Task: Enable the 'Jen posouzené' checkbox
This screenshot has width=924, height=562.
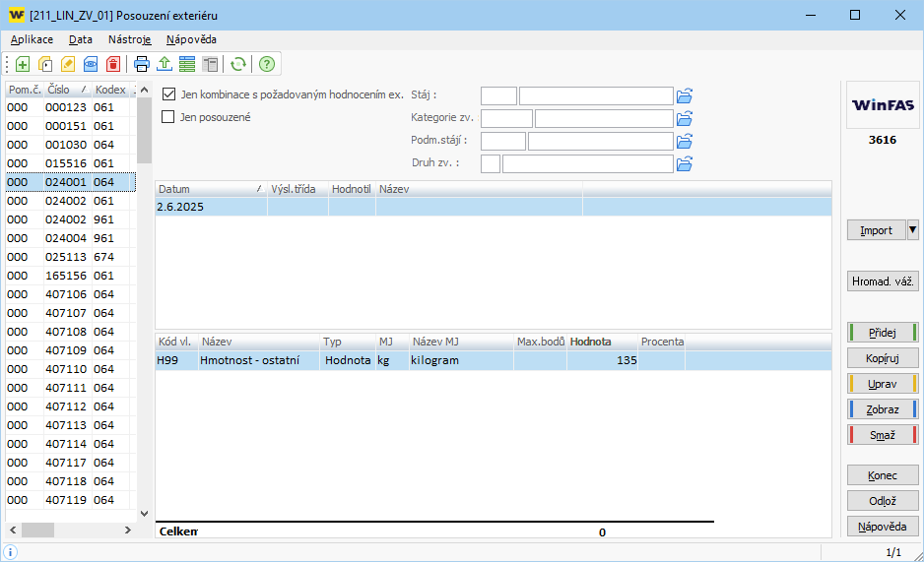Action: coord(168,117)
